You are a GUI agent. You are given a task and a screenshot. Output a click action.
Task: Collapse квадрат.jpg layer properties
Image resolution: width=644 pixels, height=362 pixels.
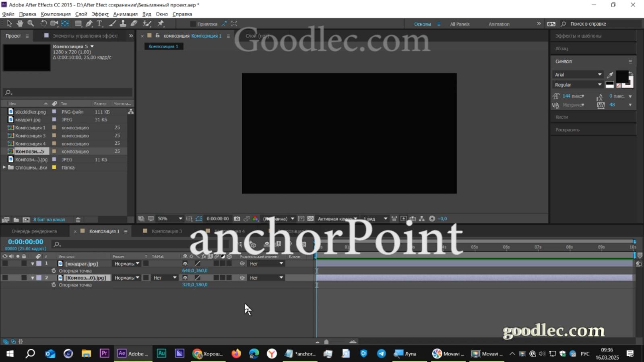(32, 264)
